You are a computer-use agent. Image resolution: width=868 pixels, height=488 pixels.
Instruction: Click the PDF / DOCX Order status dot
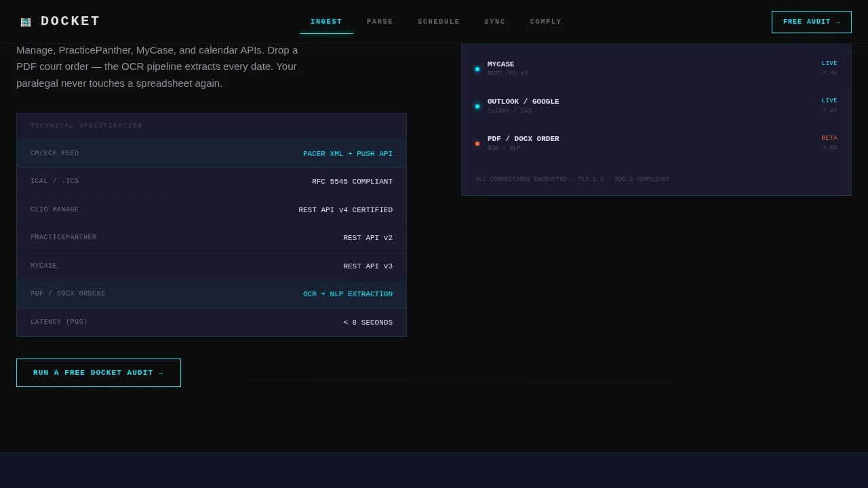[x=477, y=144]
